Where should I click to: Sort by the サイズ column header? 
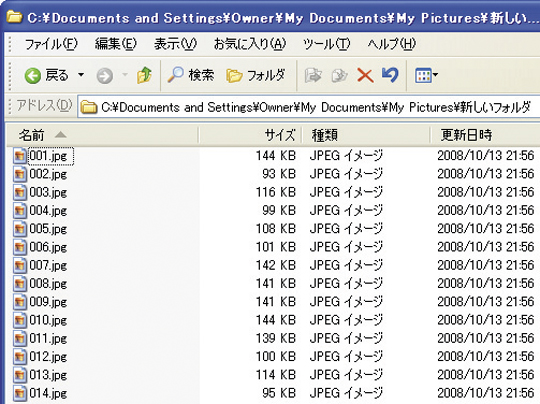click(x=250, y=135)
